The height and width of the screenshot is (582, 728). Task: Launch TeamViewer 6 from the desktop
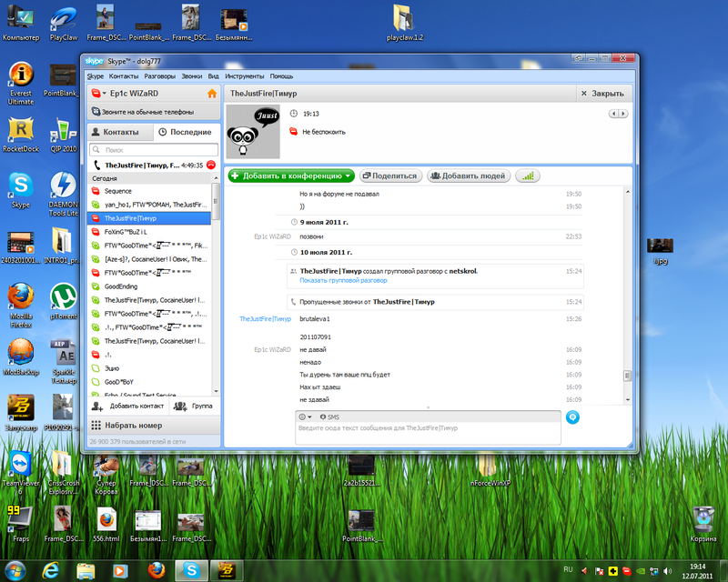21,473
